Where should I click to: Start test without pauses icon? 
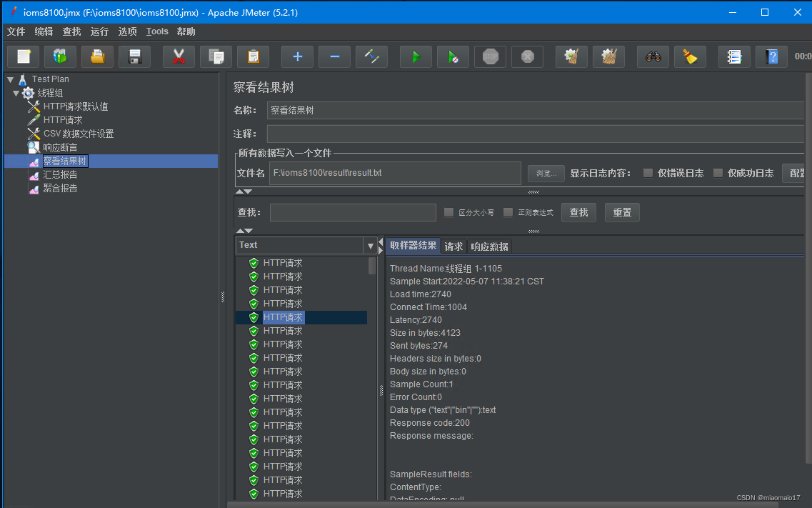[x=453, y=56]
